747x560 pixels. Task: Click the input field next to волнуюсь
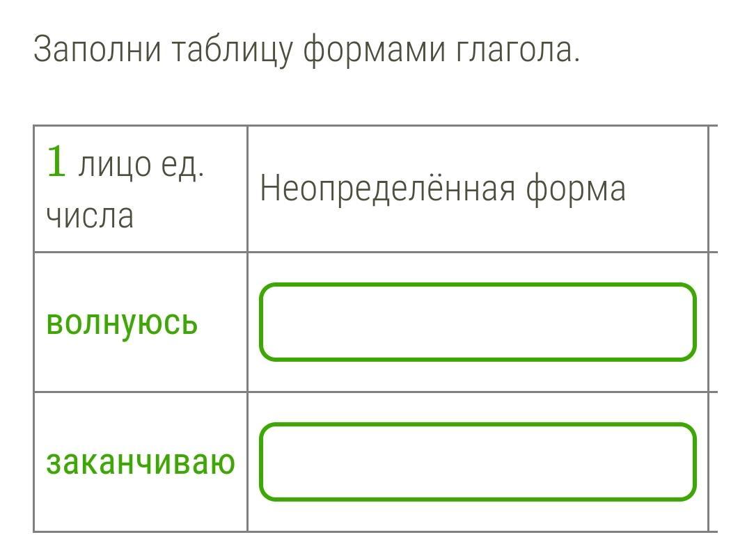coord(478,322)
